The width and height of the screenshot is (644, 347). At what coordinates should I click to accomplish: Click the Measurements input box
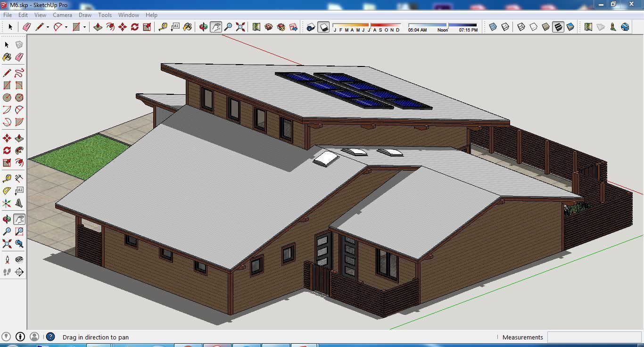(594, 337)
